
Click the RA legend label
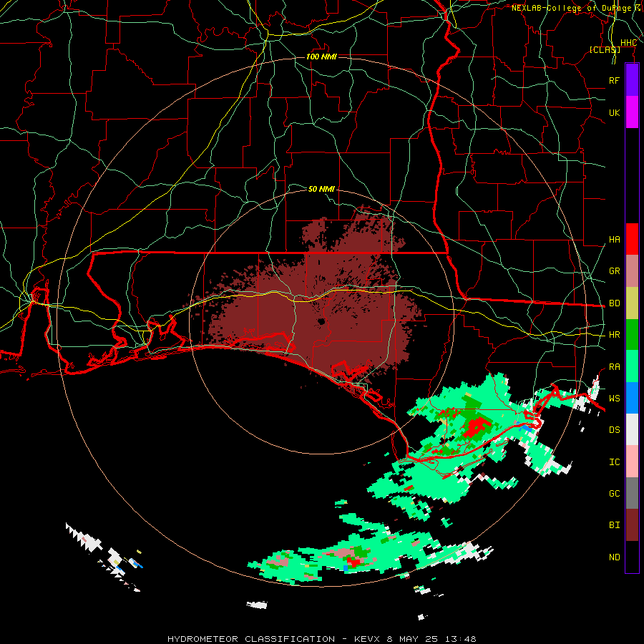click(615, 367)
